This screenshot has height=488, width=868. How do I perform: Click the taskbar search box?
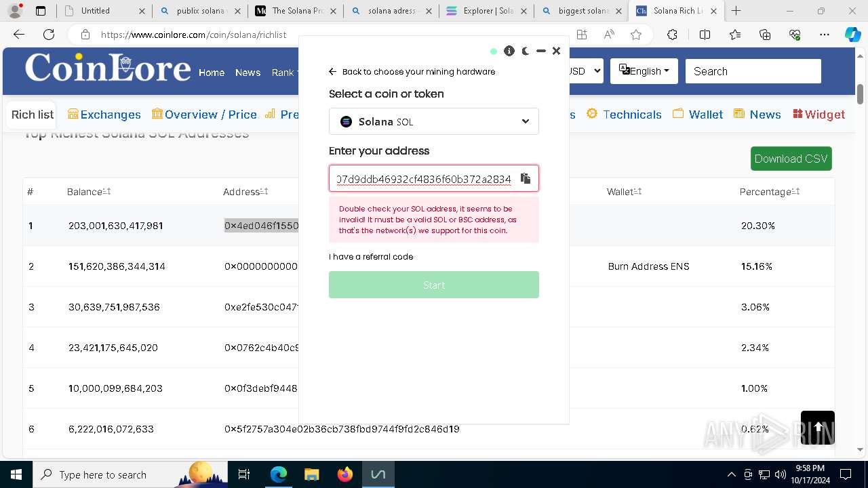click(x=130, y=474)
